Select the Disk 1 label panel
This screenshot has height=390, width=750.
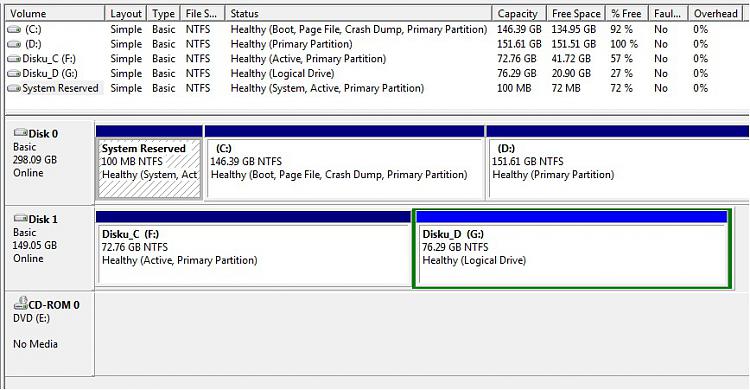pos(50,248)
